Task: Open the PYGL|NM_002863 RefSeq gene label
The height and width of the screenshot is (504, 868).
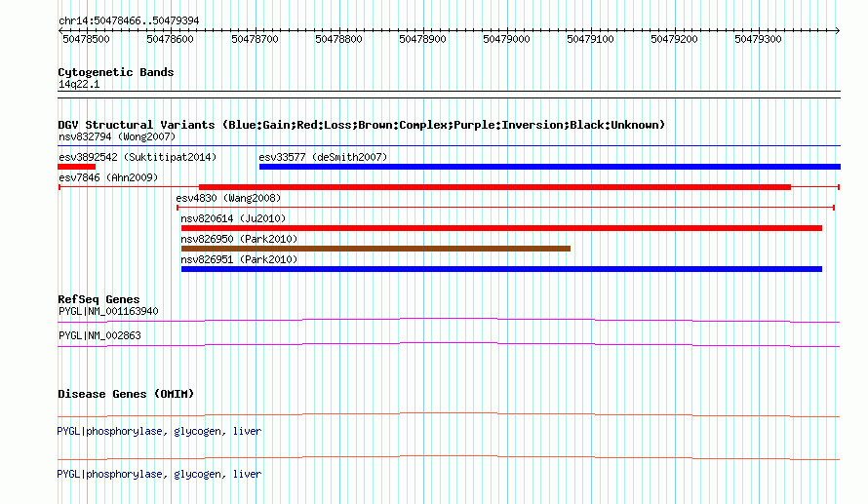Action: pyautogui.click(x=99, y=335)
